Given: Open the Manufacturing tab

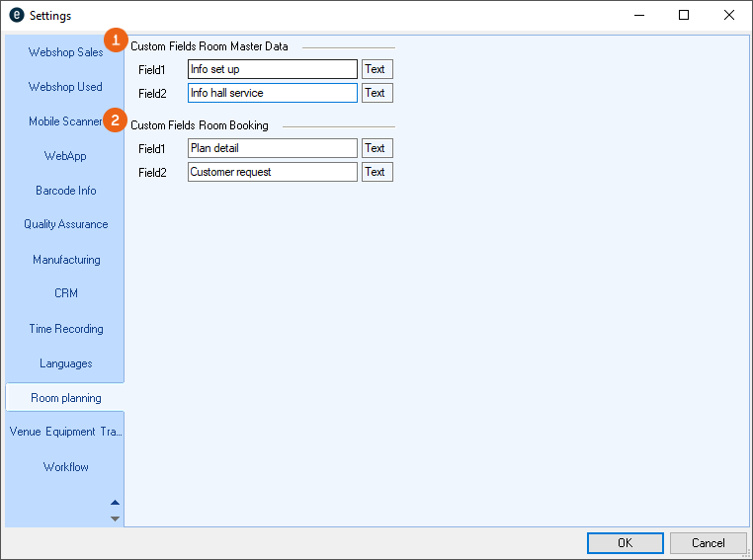Looking at the screenshot, I should point(65,260).
